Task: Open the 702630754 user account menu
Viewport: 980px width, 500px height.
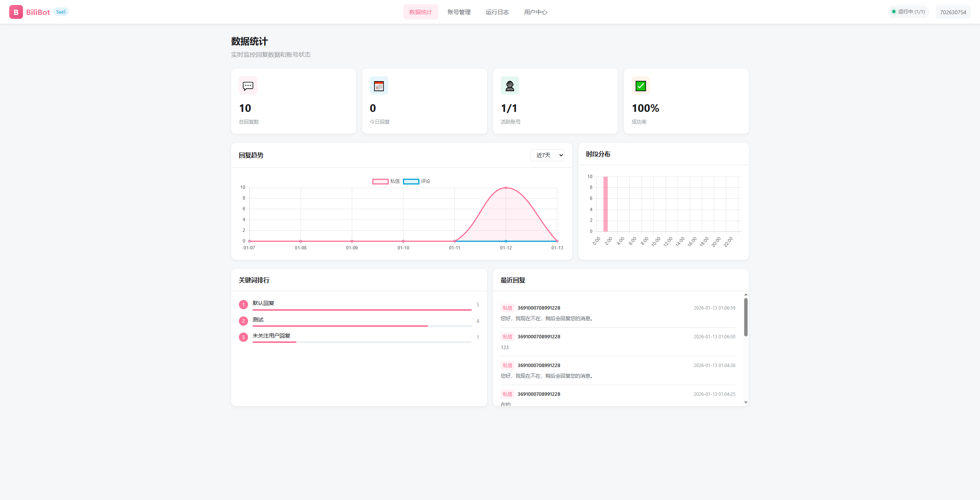Action: [953, 12]
